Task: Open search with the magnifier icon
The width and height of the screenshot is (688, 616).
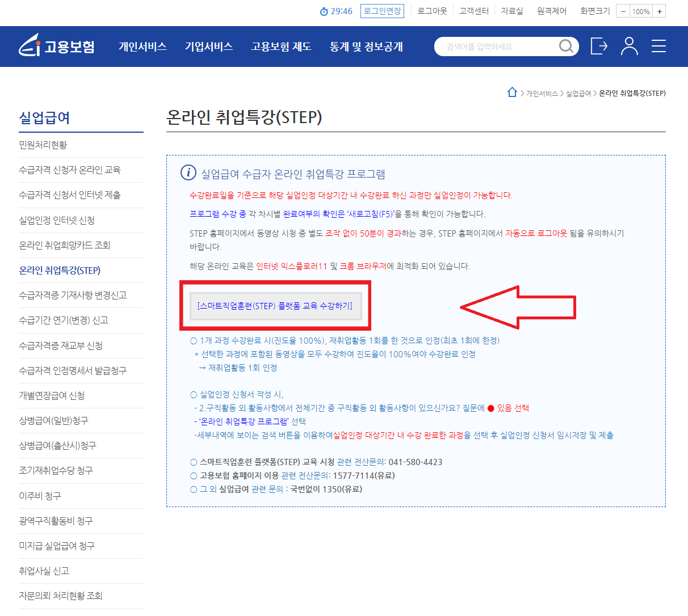Action: pyautogui.click(x=566, y=47)
